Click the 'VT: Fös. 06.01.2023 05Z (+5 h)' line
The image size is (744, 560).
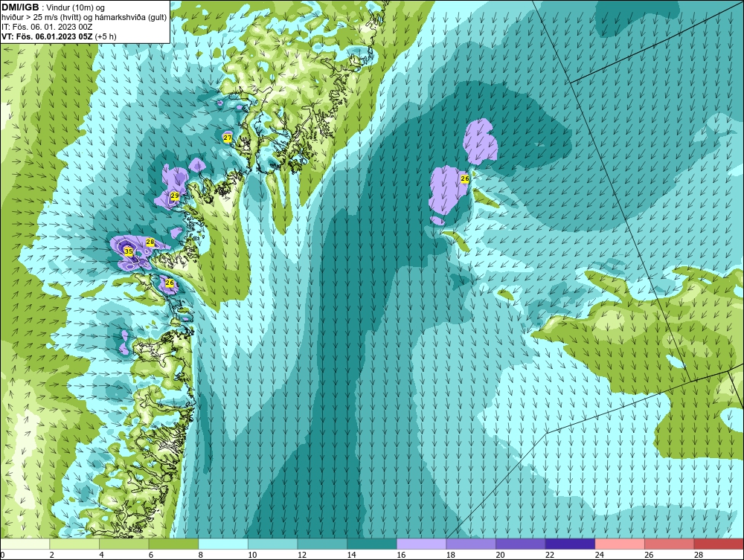pos(59,36)
